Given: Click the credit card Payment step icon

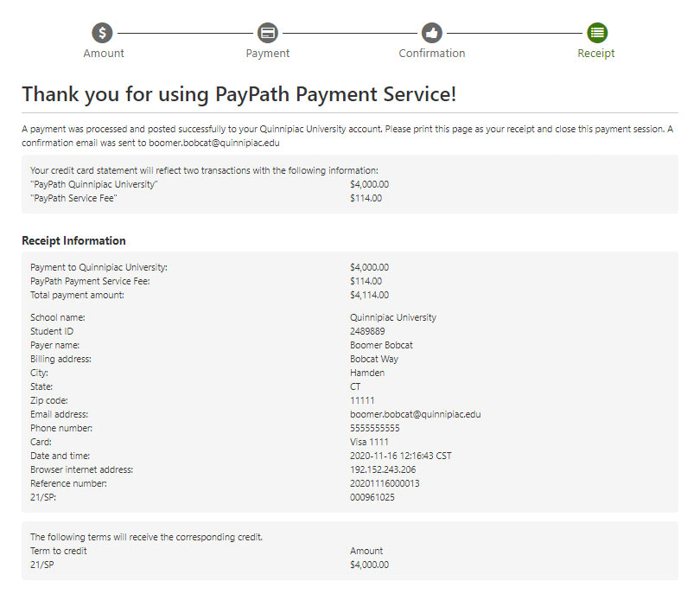Looking at the screenshot, I should click(x=268, y=33).
